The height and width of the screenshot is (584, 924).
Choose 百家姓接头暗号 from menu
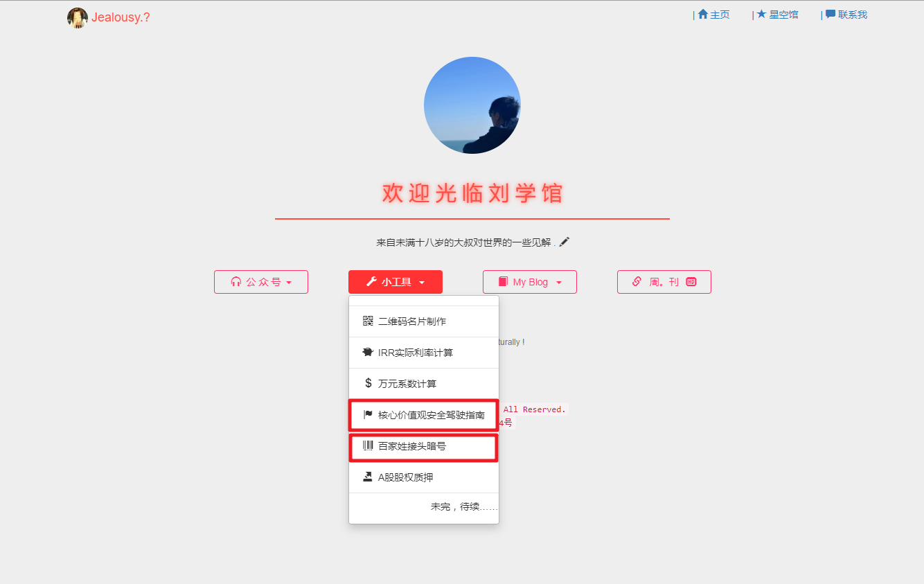coord(424,446)
